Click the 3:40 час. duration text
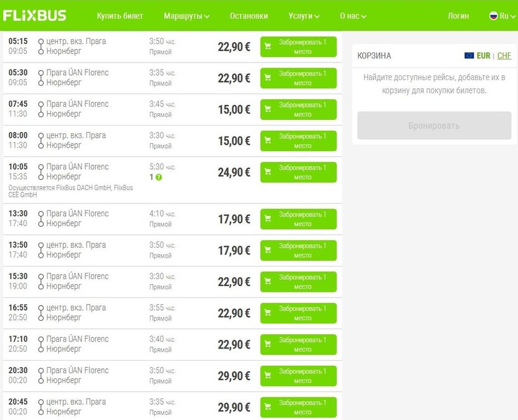The width and height of the screenshot is (518, 420). click(162, 339)
